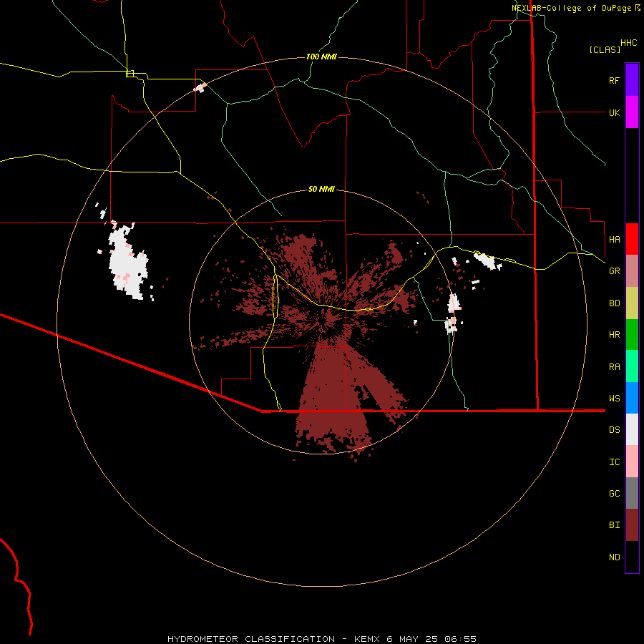Screen dimensions: 644x644
Task: Click the BD legend label
Action: click(614, 303)
